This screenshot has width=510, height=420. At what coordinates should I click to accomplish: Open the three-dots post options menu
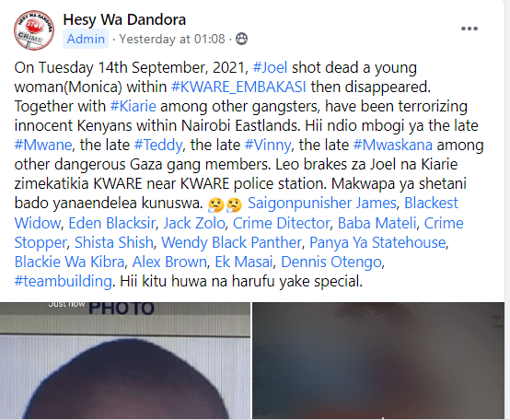point(469,29)
